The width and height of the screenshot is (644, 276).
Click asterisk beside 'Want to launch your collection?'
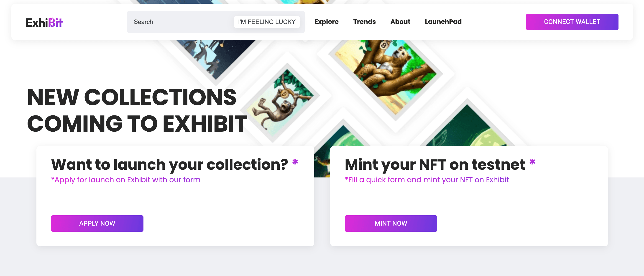(295, 162)
